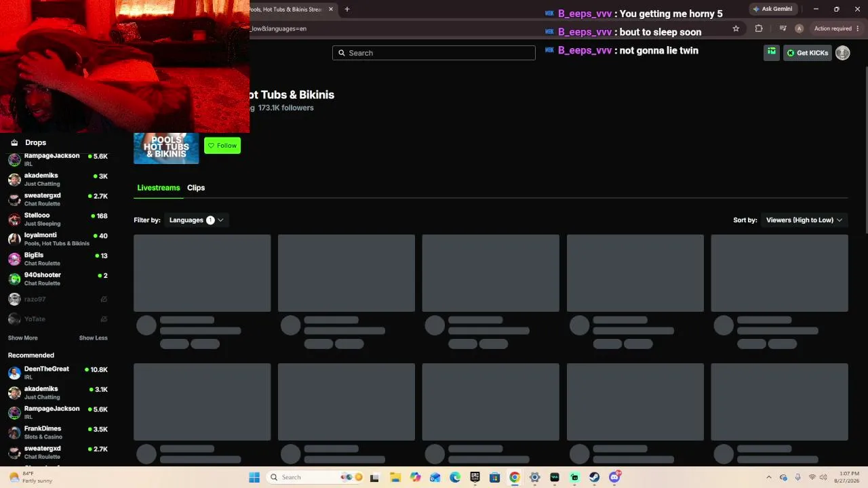Click the 'Filter by:' label
The height and width of the screenshot is (488, 868).
point(147,220)
